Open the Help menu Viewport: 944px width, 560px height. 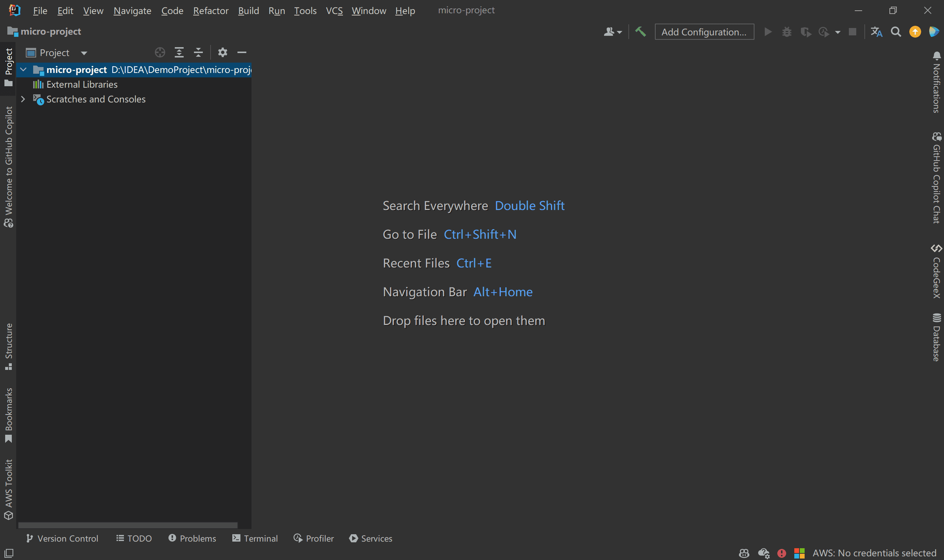coord(405,11)
